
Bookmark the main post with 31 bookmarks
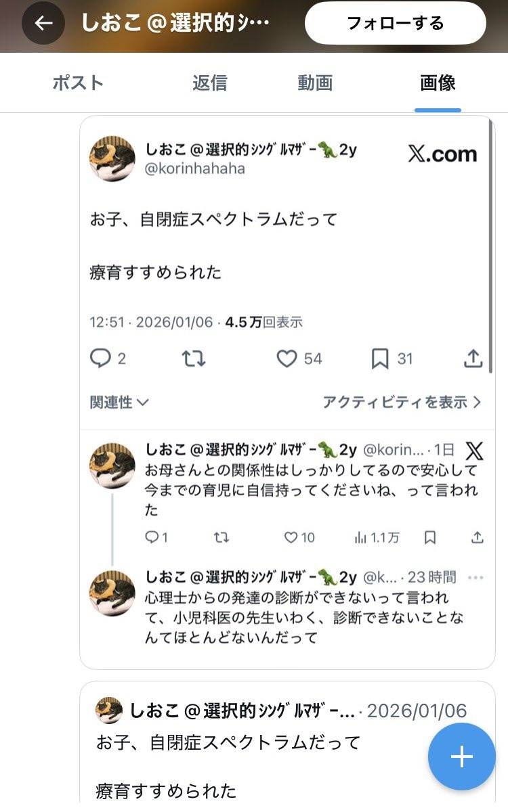tap(380, 358)
